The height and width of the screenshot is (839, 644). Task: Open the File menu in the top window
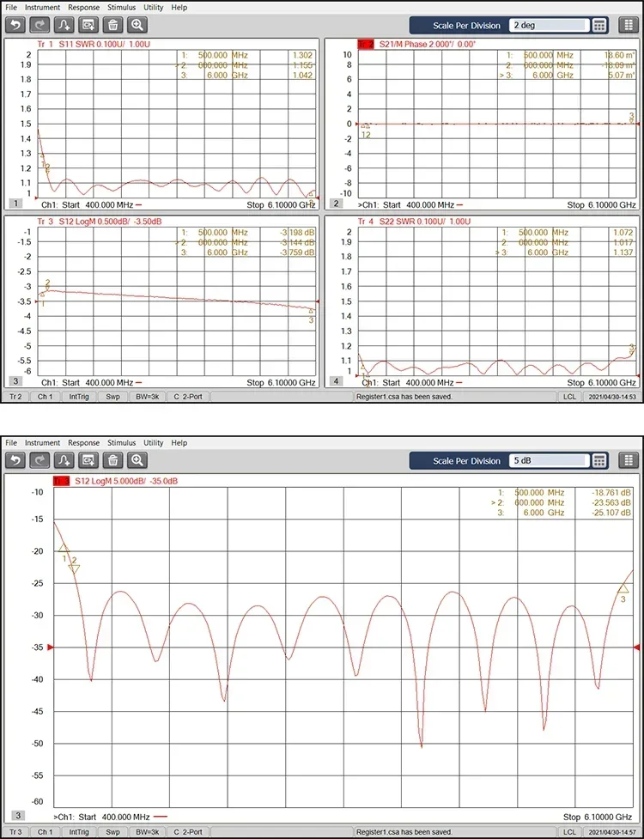click(11, 8)
